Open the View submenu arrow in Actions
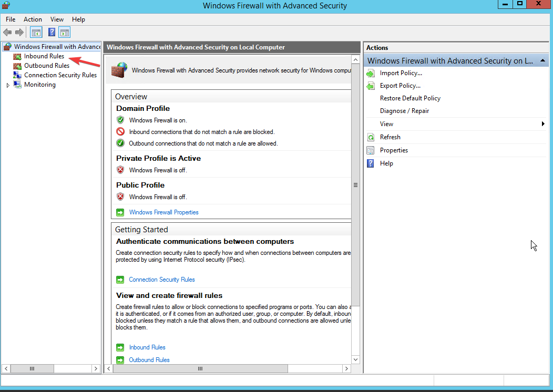Viewport: 553px width, 392px height. point(543,123)
